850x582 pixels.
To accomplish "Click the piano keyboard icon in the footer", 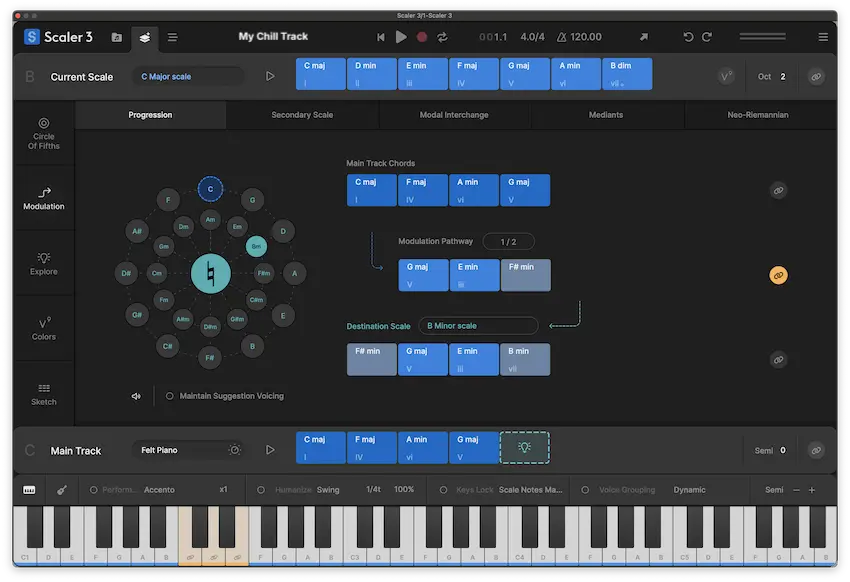I will pyautogui.click(x=28, y=490).
